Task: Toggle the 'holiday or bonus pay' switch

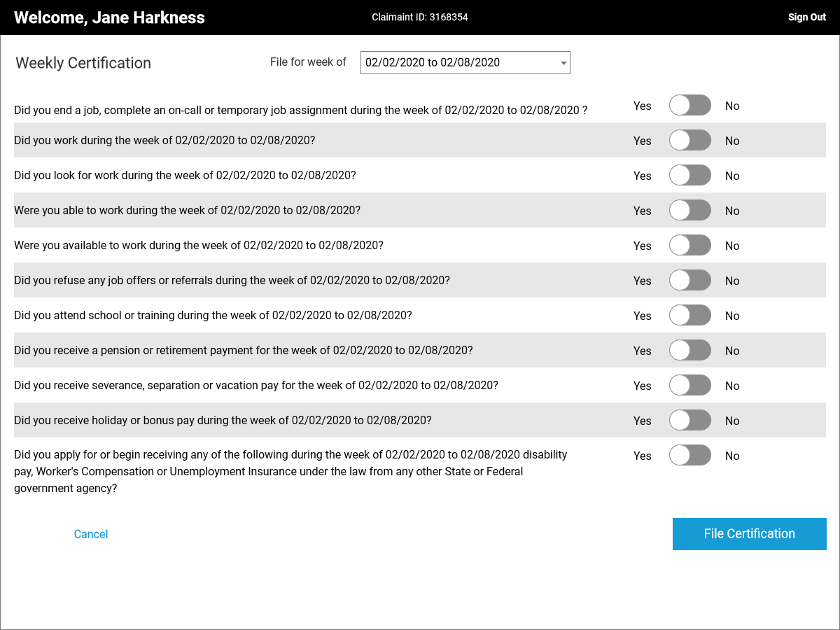Action: pos(689,421)
